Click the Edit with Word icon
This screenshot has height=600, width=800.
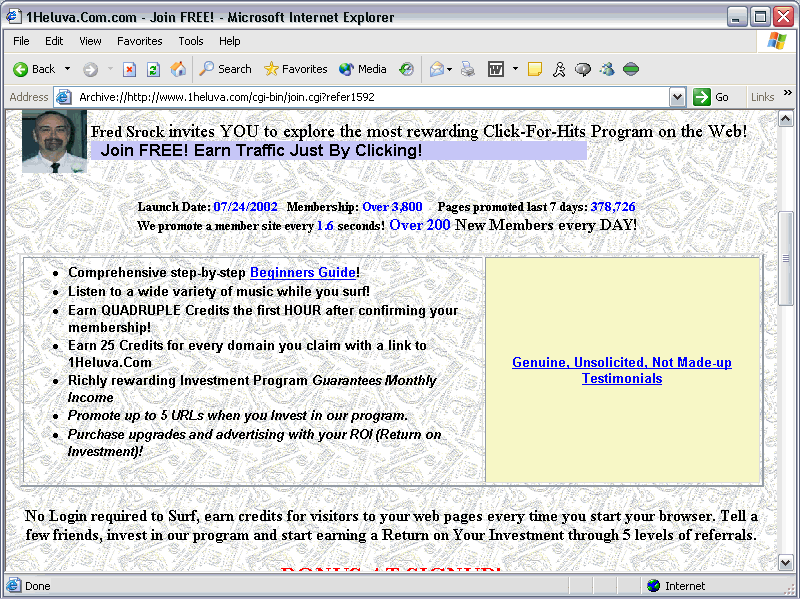coord(495,69)
